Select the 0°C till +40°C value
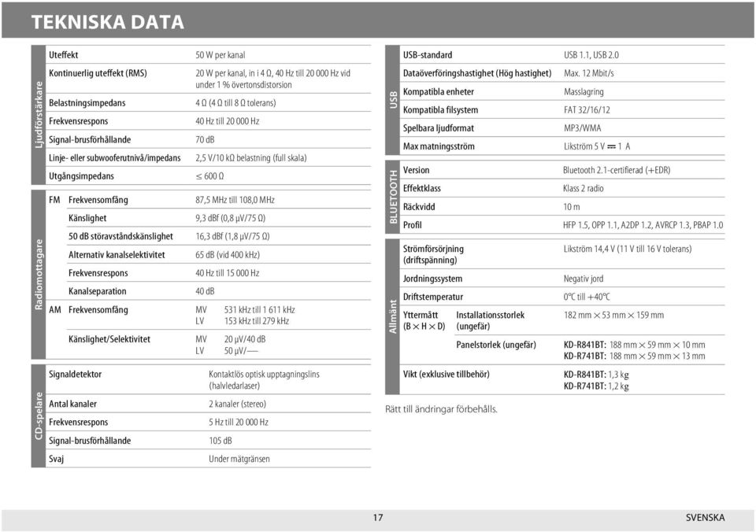This screenshot has height=532, width=756. point(587,297)
